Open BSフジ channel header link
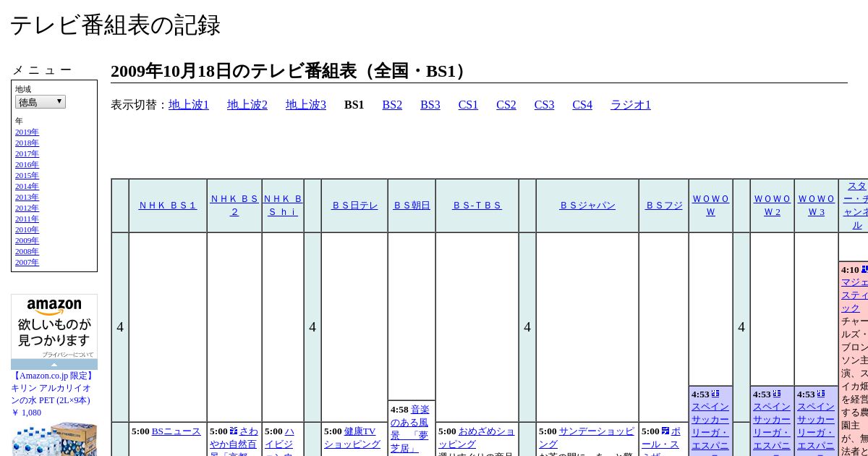868x456 pixels. tap(664, 206)
